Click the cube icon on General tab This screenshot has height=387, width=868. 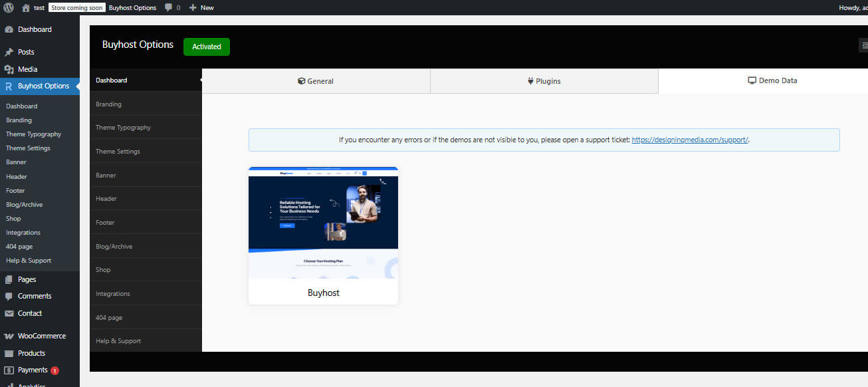pyautogui.click(x=302, y=81)
